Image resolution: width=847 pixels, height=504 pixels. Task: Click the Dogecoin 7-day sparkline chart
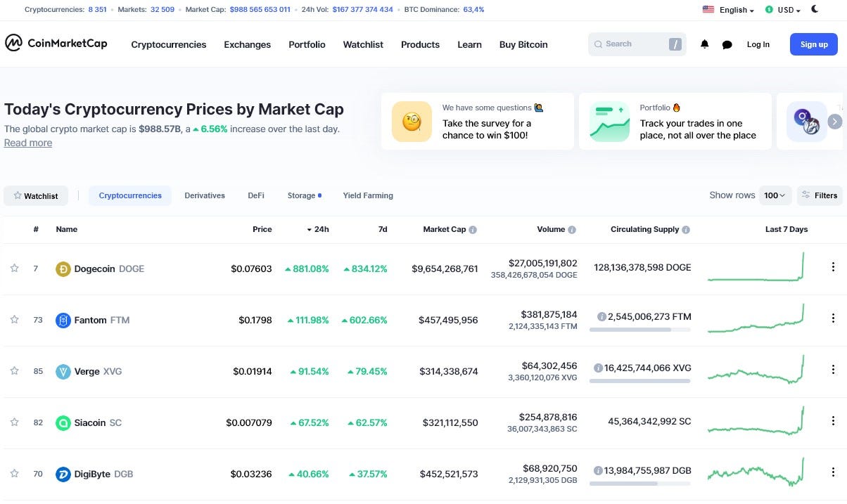click(756, 267)
